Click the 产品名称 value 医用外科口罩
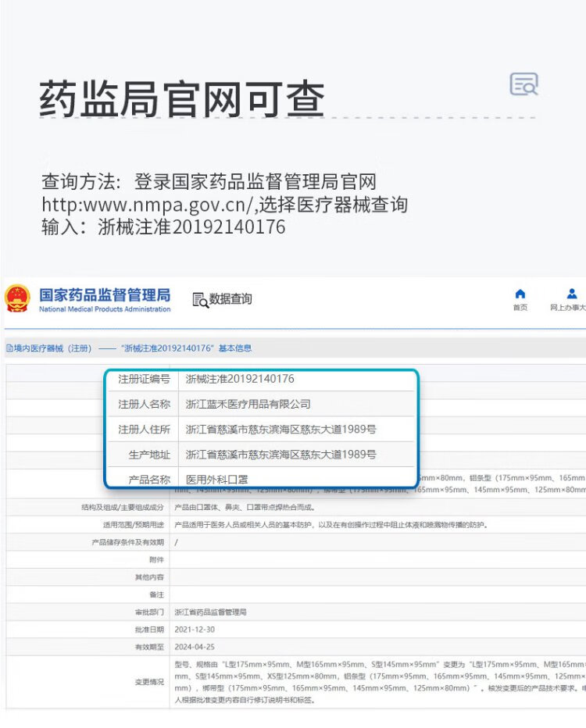Viewport: 586px width, 728px height. pos(217,479)
